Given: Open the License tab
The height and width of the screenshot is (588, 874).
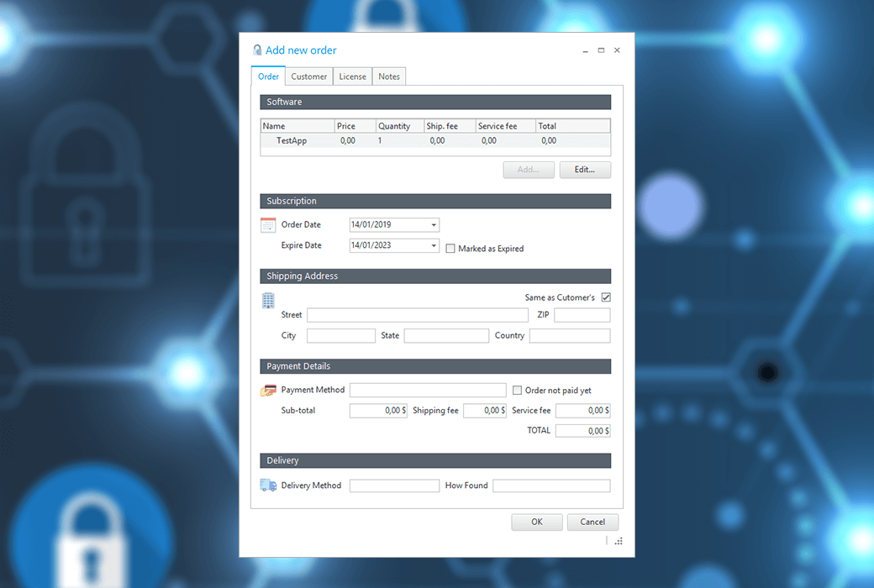Looking at the screenshot, I should tap(352, 76).
